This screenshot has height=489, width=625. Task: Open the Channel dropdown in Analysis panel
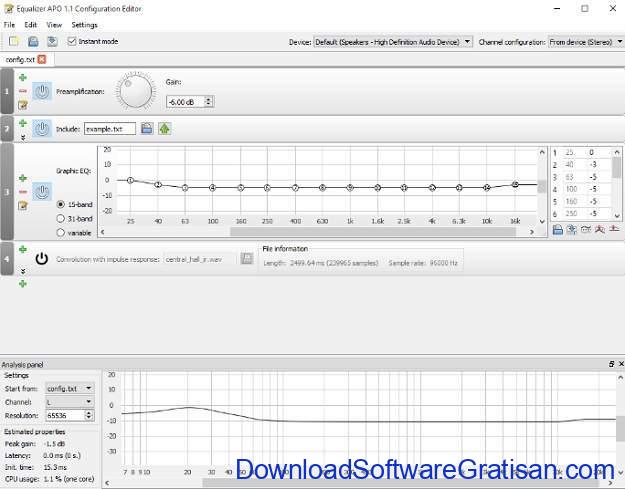pos(69,402)
